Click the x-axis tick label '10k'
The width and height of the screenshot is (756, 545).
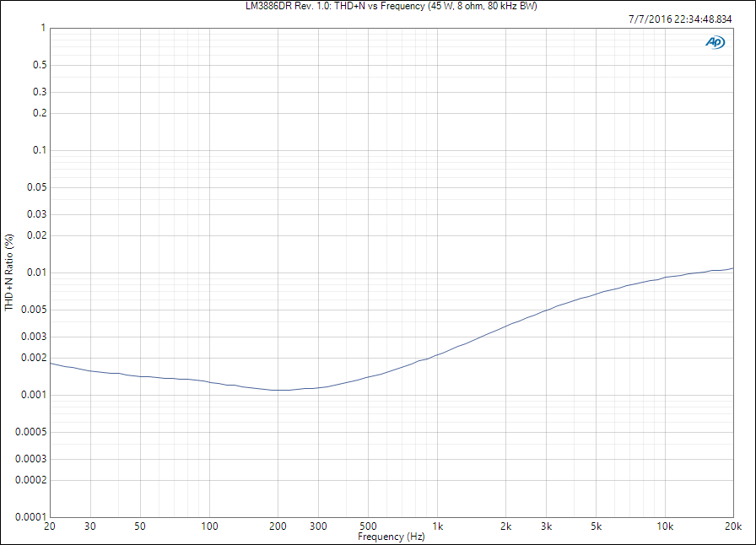tap(666, 526)
